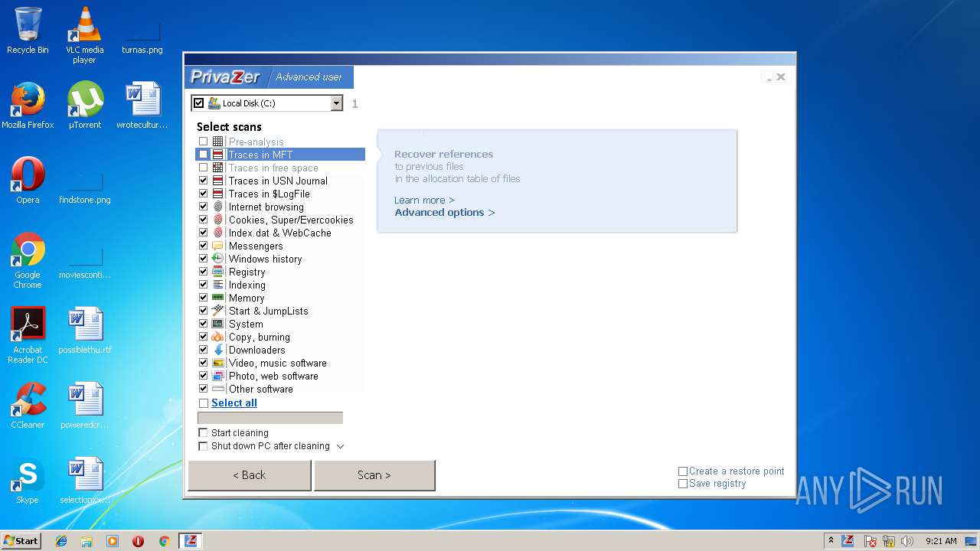Viewport: 980px width, 551px height.
Task: Click the volume speaker tray icon
Action: [907, 541]
